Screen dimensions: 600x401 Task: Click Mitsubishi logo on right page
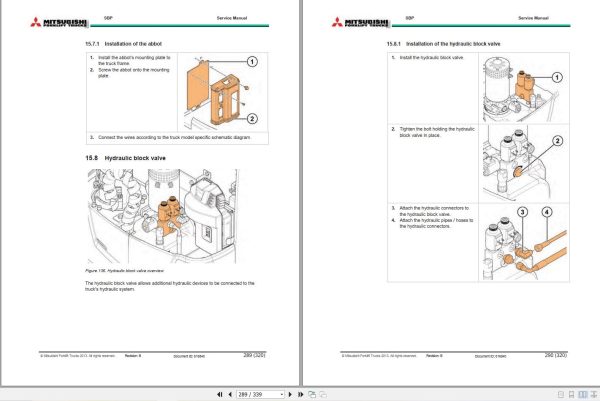tap(360, 23)
